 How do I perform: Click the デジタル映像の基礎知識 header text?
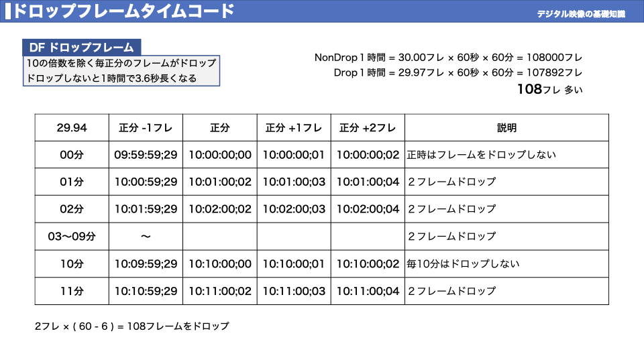[x=581, y=13]
